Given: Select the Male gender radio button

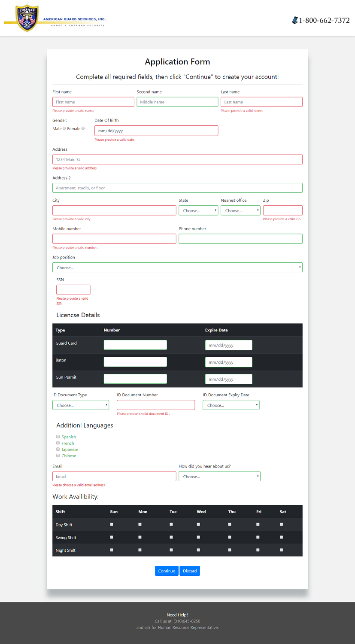Looking at the screenshot, I should (x=64, y=128).
